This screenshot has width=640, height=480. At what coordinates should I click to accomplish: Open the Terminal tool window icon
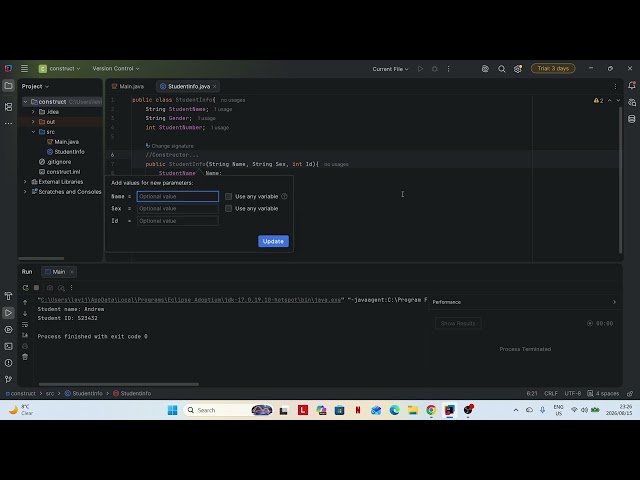8,346
